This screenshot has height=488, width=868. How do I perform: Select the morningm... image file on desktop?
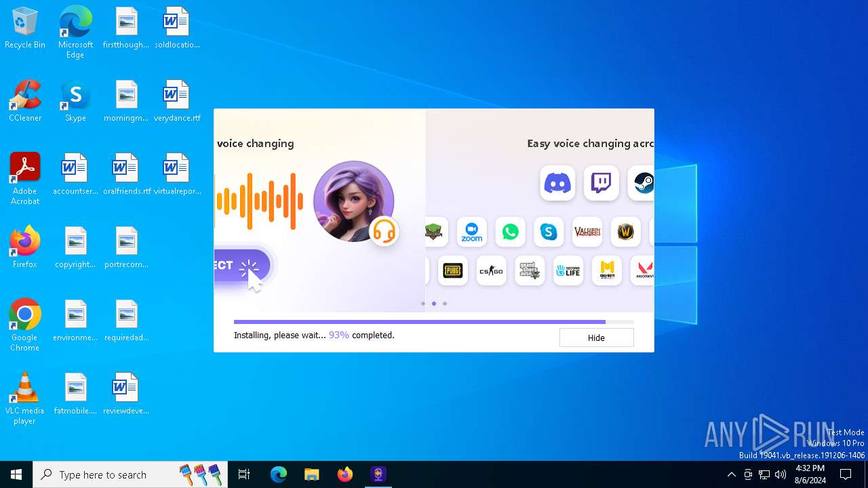point(126,102)
